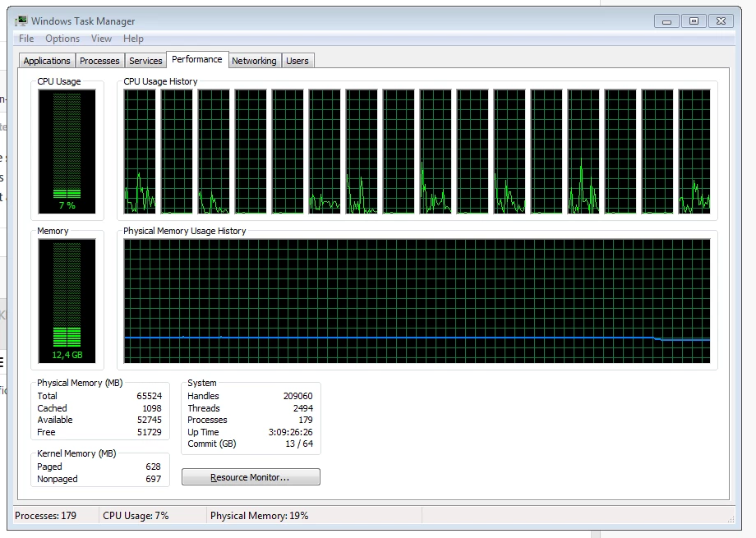Click Cached memory value 1098
The width and height of the screenshot is (756, 538).
point(152,408)
